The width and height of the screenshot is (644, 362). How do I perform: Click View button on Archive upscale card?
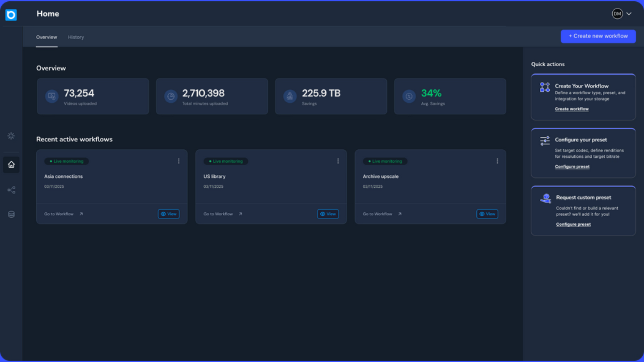tap(487, 214)
